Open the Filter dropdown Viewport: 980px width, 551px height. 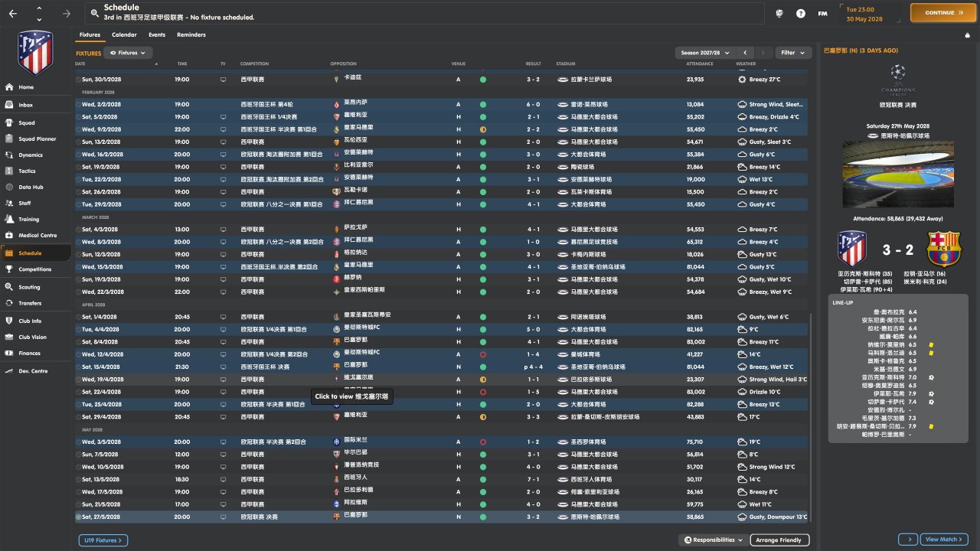click(x=793, y=53)
